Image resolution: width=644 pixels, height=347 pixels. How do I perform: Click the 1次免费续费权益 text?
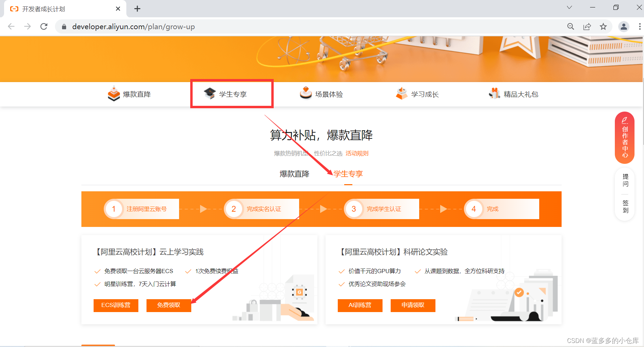pos(217,271)
